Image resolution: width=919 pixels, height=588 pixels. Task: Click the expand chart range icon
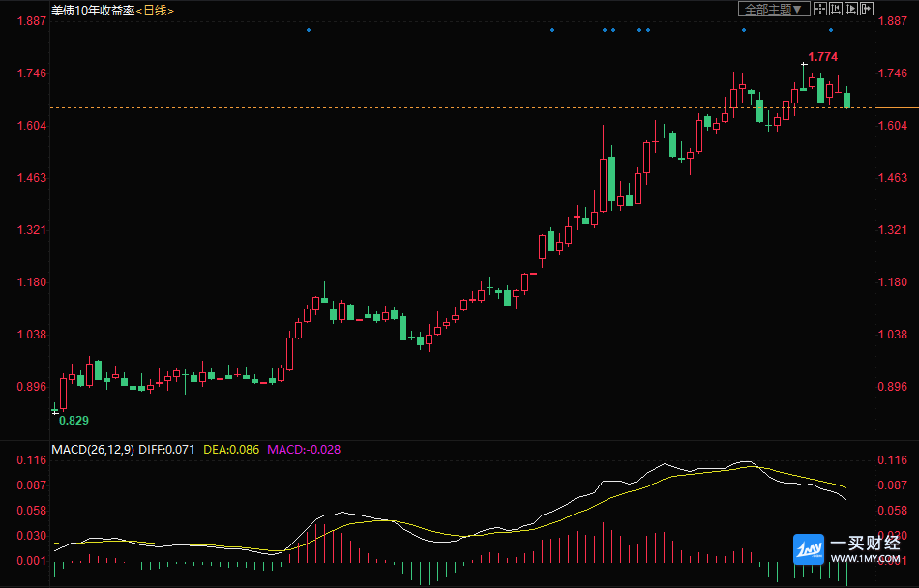tap(851, 9)
